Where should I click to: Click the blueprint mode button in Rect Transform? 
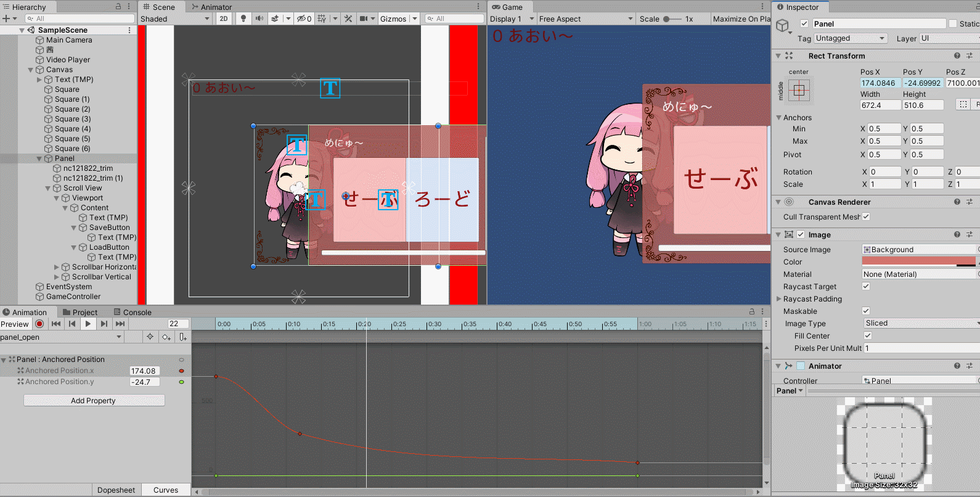[x=963, y=105]
